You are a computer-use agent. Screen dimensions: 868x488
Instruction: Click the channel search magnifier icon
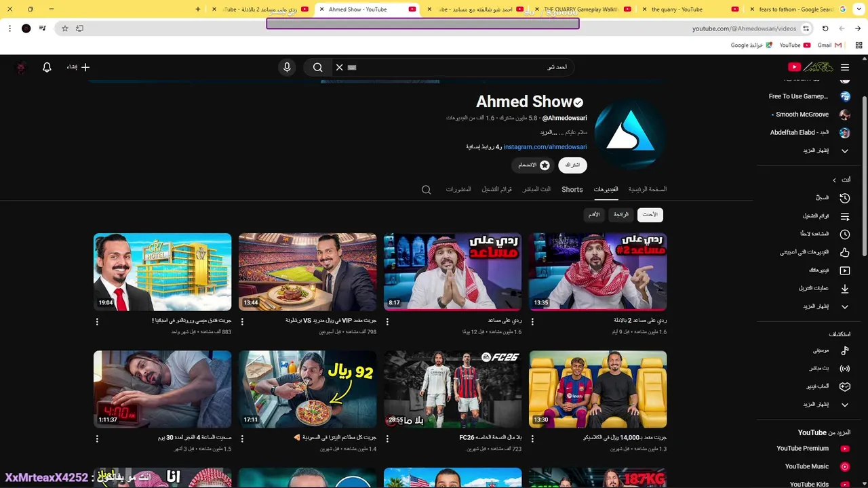[x=427, y=190]
